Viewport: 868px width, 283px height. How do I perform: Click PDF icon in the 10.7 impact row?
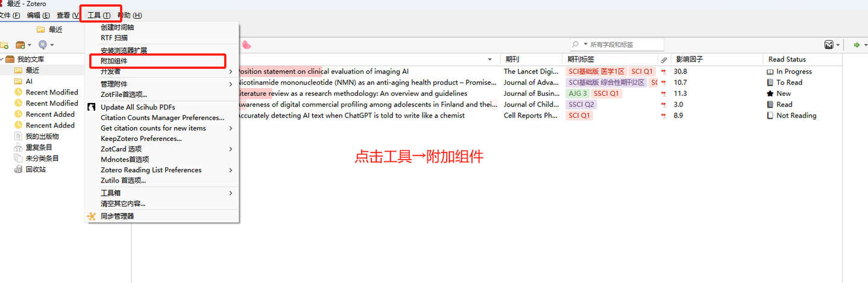(x=664, y=82)
